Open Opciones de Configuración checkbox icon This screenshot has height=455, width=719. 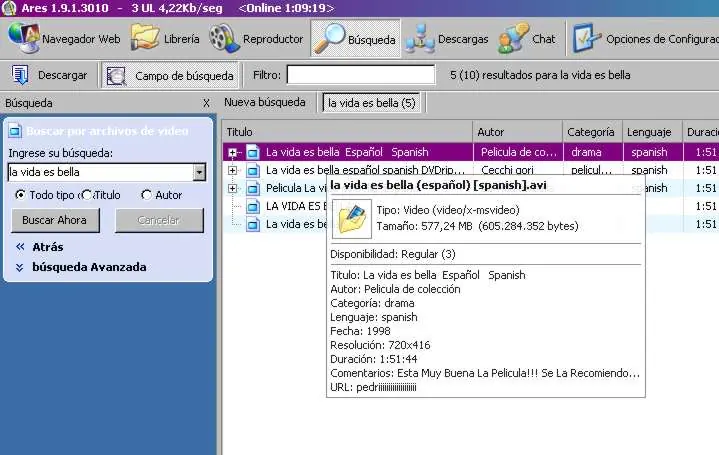click(x=587, y=38)
